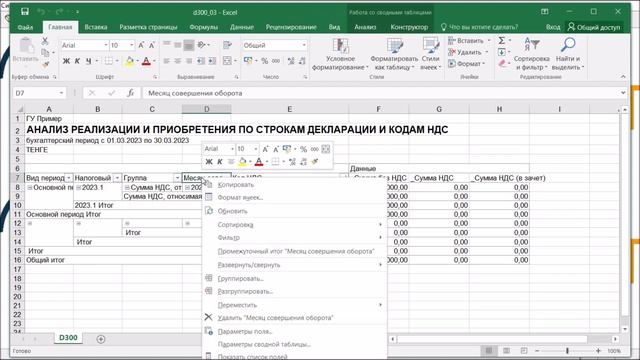This screenshot has width=640, height=360.
Task: Open the Arial font name dropdown in ribbon
Action: click(x=106, y=45)
